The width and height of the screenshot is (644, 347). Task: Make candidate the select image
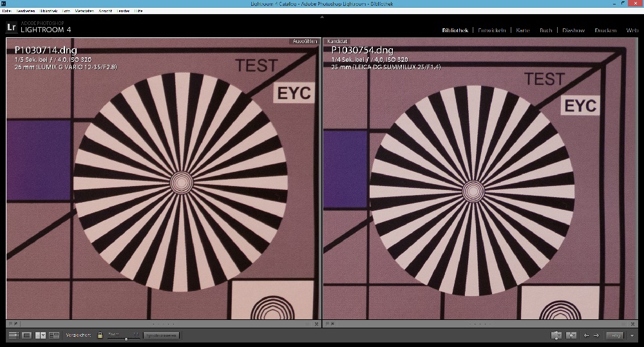[x=571, y=335]
